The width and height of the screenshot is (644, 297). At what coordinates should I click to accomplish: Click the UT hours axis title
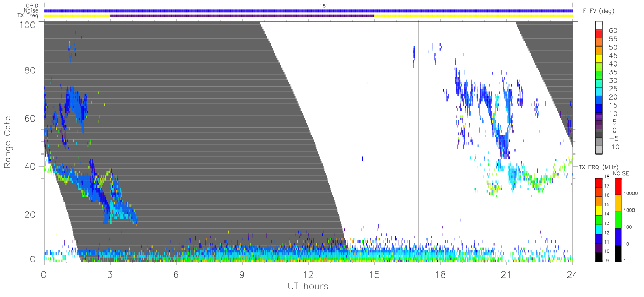[x=307, y=287]
